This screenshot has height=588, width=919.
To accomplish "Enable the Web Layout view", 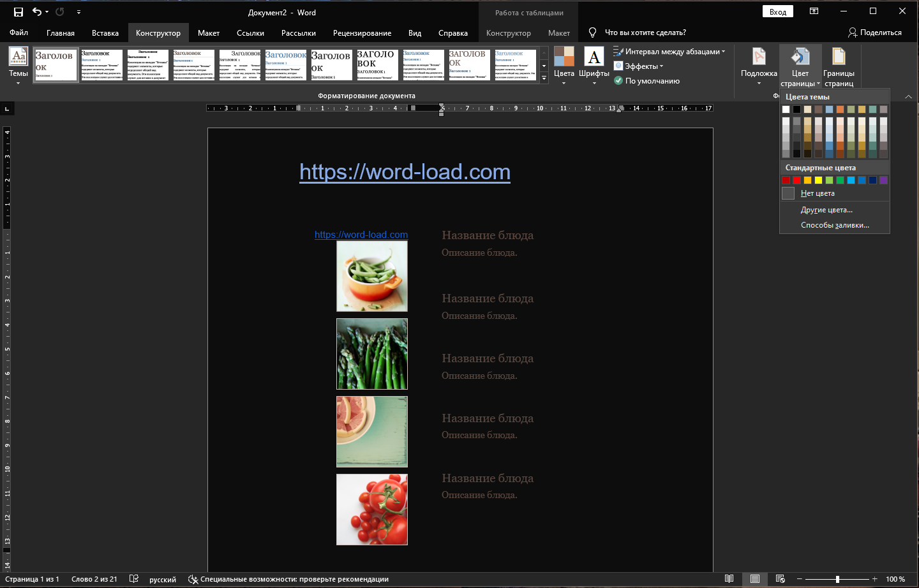I will tap(780, 579).
